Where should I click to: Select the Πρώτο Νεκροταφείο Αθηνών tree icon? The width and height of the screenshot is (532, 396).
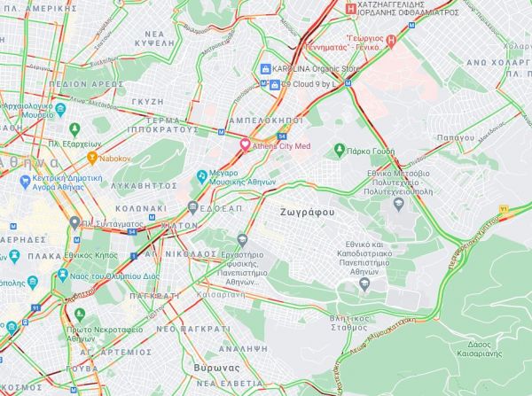tap(80, 315)
